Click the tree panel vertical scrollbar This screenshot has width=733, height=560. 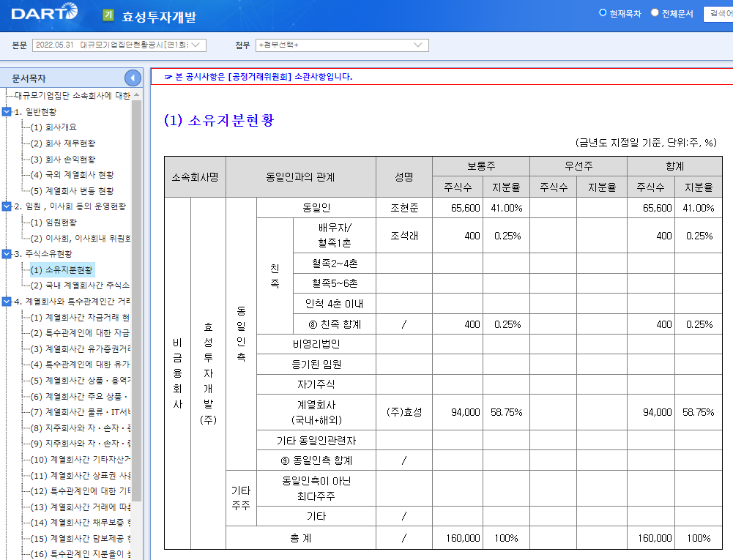pos(136,299)
